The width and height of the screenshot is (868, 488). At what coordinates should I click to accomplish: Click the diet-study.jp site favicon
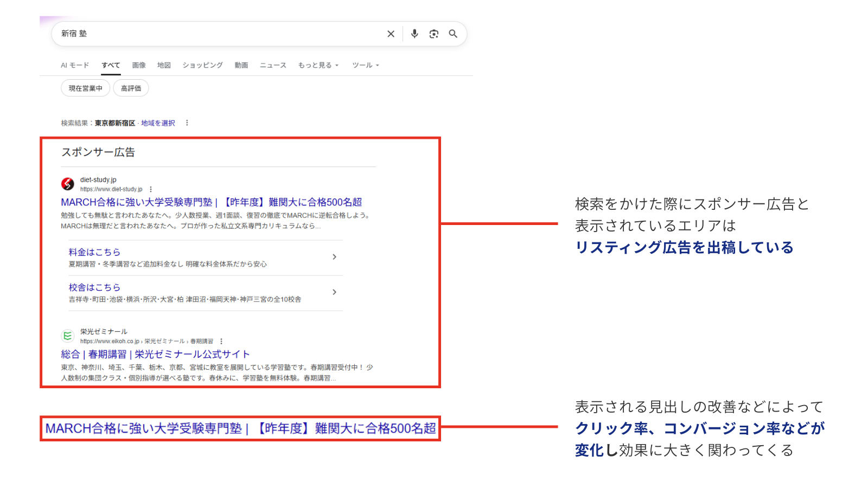point(68,184)
